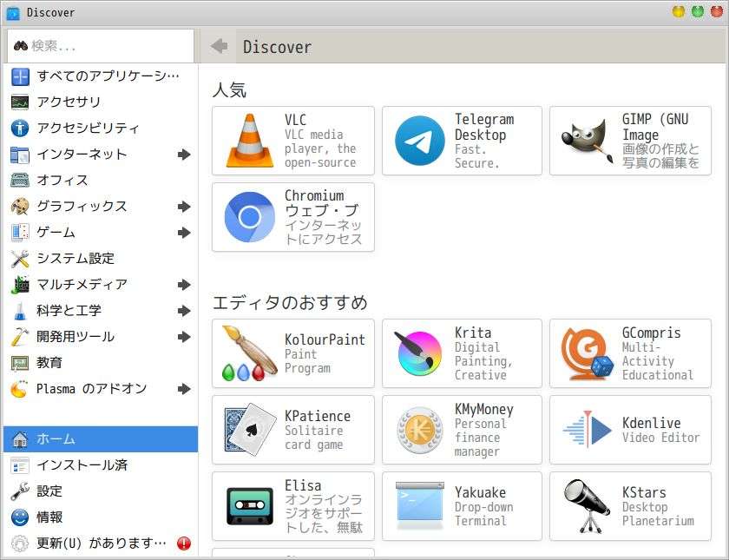Image resolution: width=729 pixels, height=560 pixels.
Task: Expand the マルチメディア submenu arrow
Action: point(184,285)
